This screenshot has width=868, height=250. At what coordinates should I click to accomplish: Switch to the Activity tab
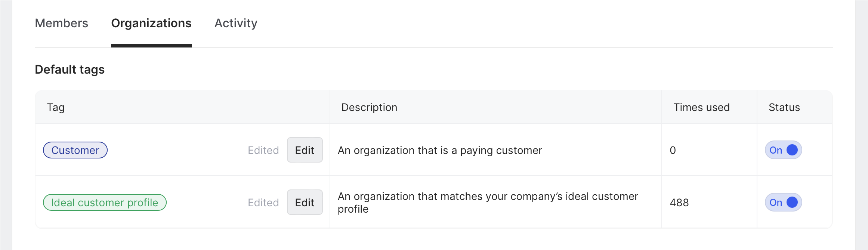coord(236,23)
